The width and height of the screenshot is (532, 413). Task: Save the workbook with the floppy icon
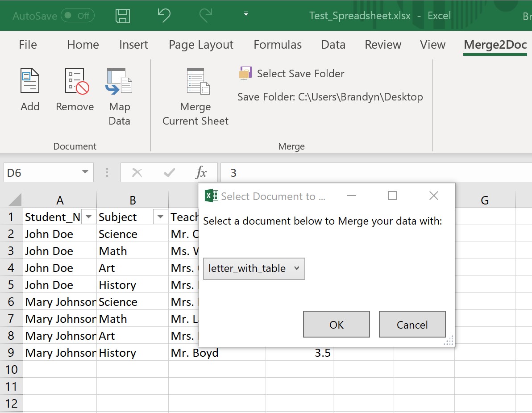[122, 16]
